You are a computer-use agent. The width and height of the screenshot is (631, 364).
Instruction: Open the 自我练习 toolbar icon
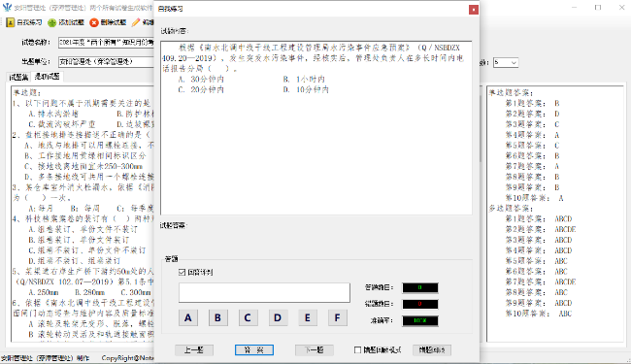pyautogui.click(x=11, y=22)
